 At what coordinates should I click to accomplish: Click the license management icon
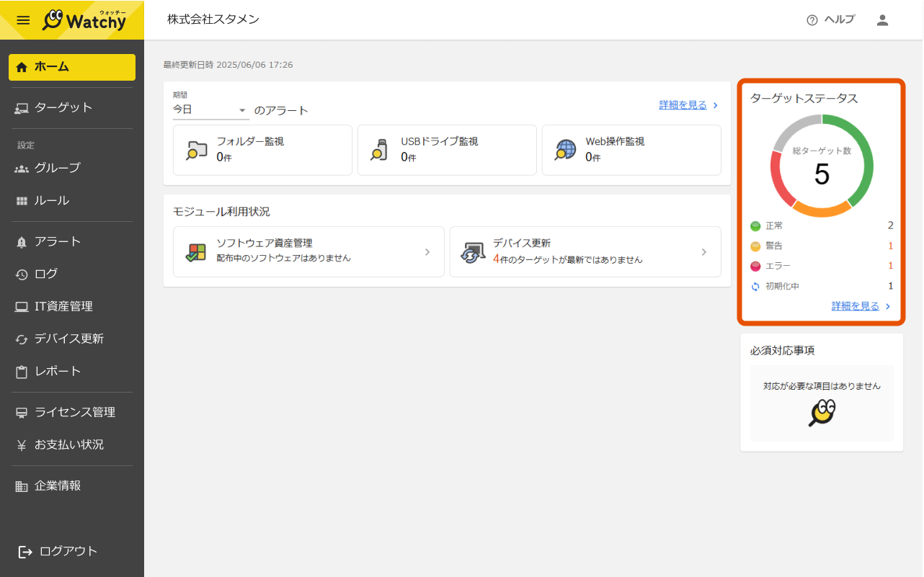[x=22, y=413]
